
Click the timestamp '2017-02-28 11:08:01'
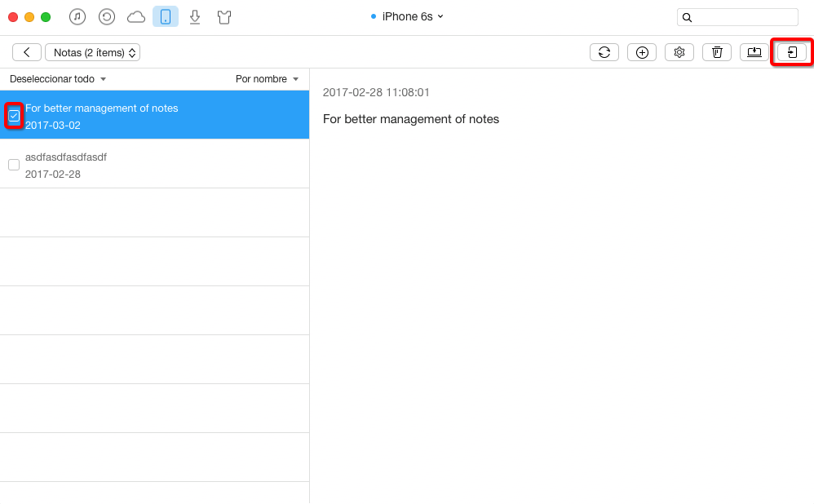coord(376,92)
